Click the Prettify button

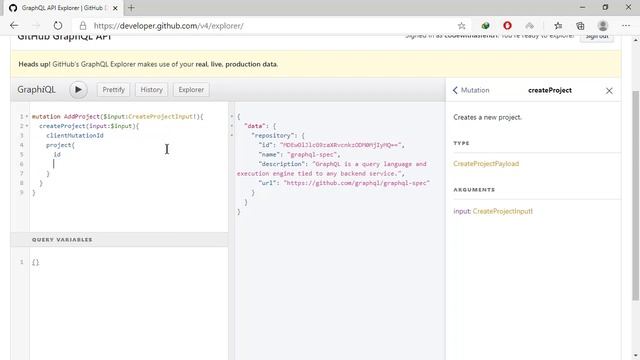point(113,90)
